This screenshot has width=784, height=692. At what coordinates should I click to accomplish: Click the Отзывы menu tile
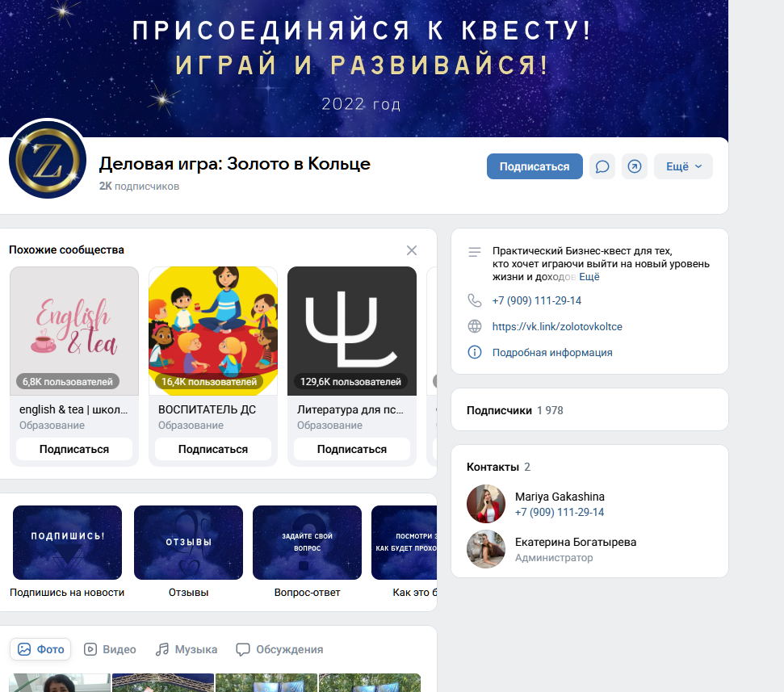(x=187, y=543)
